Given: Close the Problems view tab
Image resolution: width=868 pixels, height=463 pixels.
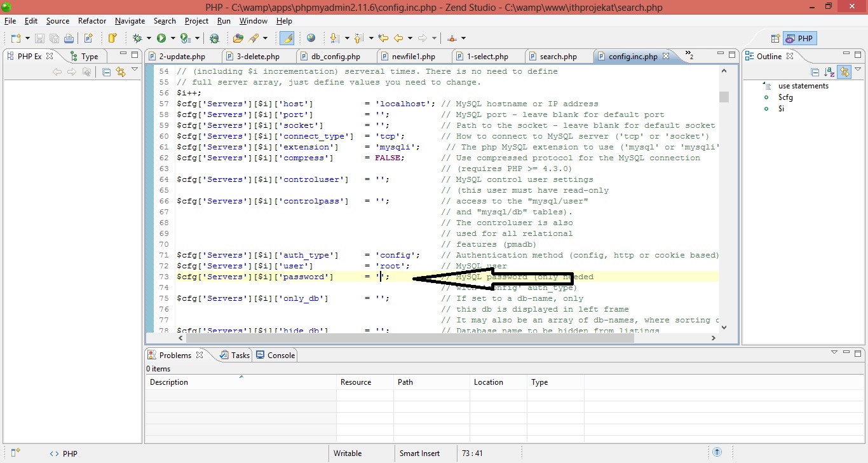Looking at the screenshot, I should (200, 355).
